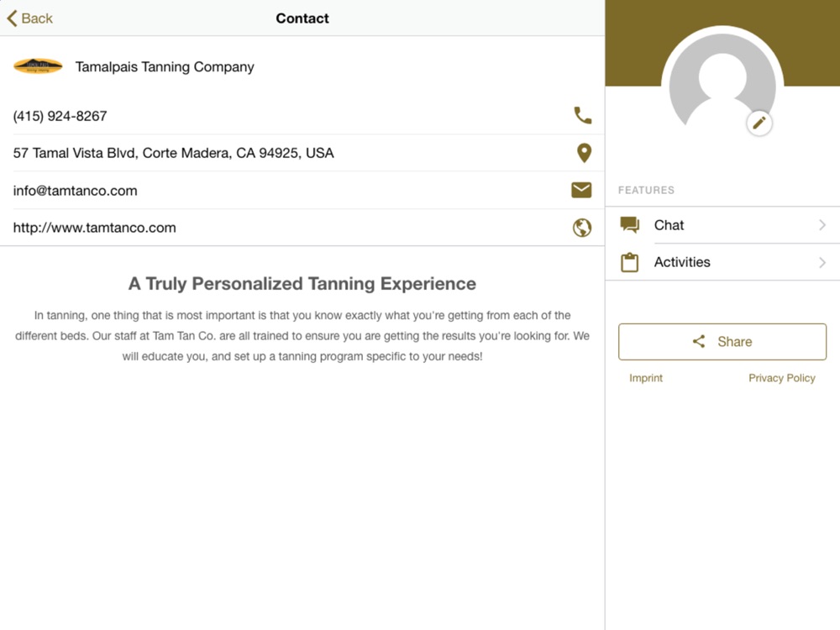840x630 pixels.
Task: Click the Tamalpais Tanning Company name
Action: pyautogui.click(x=165, y=67)
